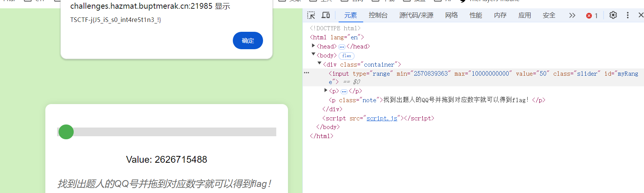Viewport: 644px width, 193px height.
Task: Open DevTools settings gear
Action: click(x=613, y=15)
